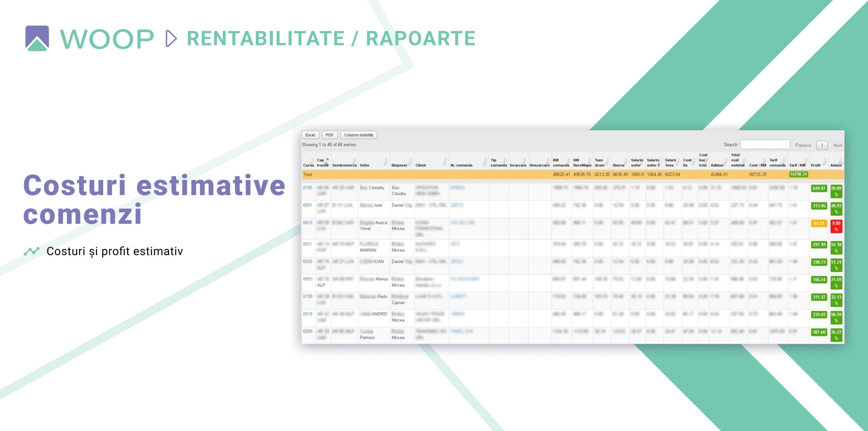The height and width of the screenshot is (431, 868).
Task: Click into the Search input field
Action: (x=765, y=145)
